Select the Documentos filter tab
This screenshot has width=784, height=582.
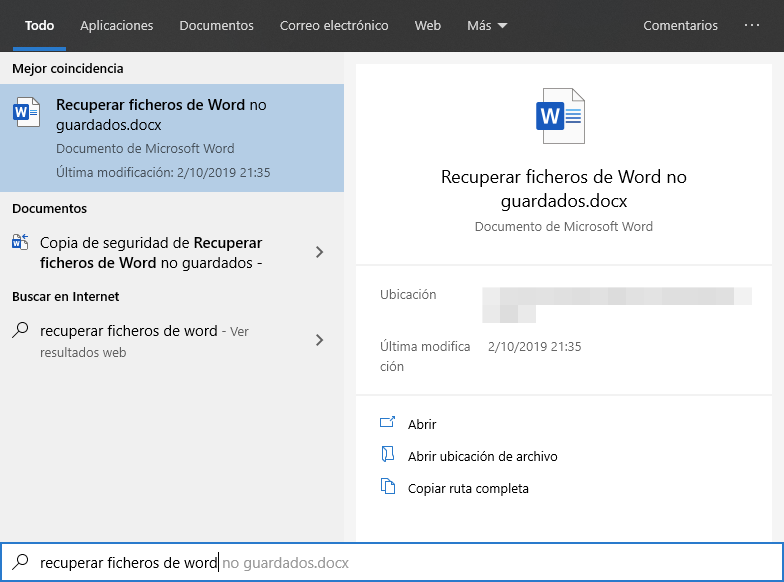(216, 26)
